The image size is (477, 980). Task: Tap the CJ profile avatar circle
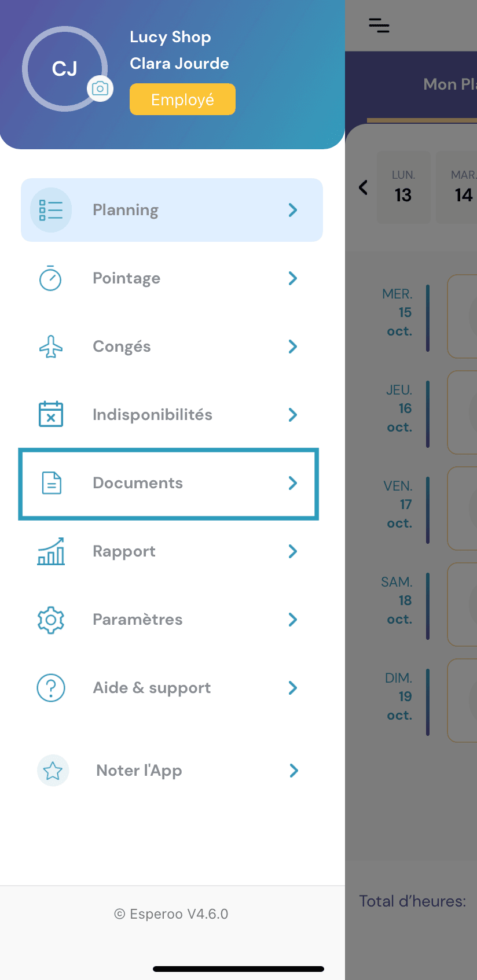tap(64, 69)
